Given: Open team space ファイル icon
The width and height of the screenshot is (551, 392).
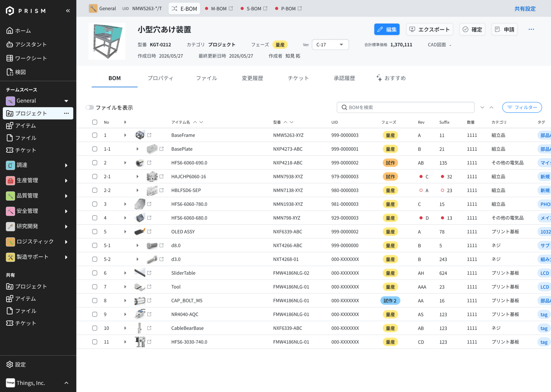Looking at the screenshot, I should [10, 138].
